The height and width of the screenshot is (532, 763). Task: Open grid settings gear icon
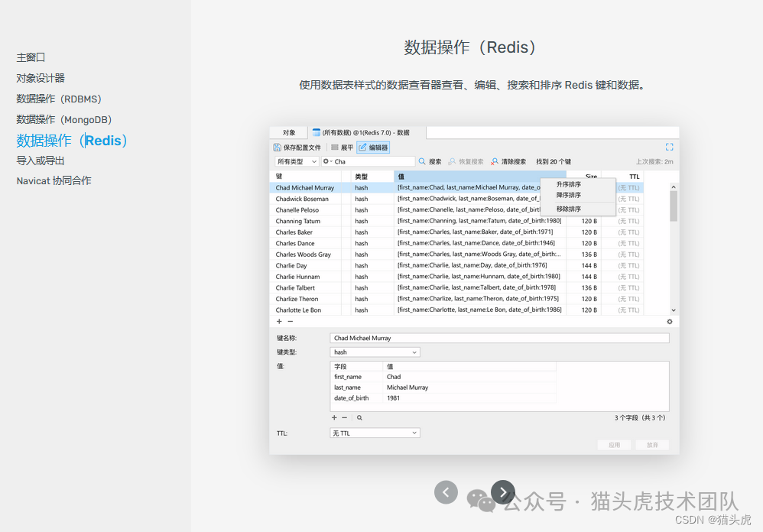(x=670, y=322)
